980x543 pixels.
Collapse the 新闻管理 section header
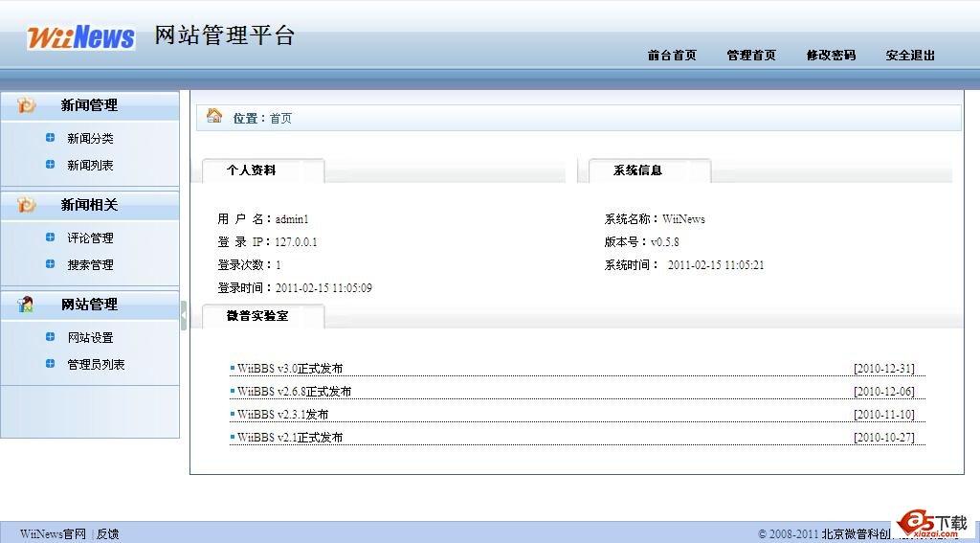[x=89, y=105]
